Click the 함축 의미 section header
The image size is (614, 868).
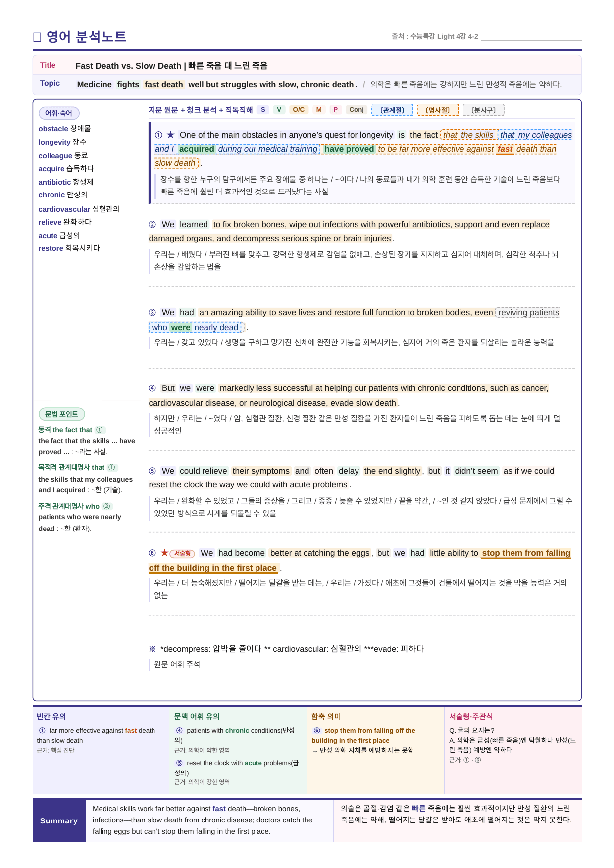click(326, 716)
